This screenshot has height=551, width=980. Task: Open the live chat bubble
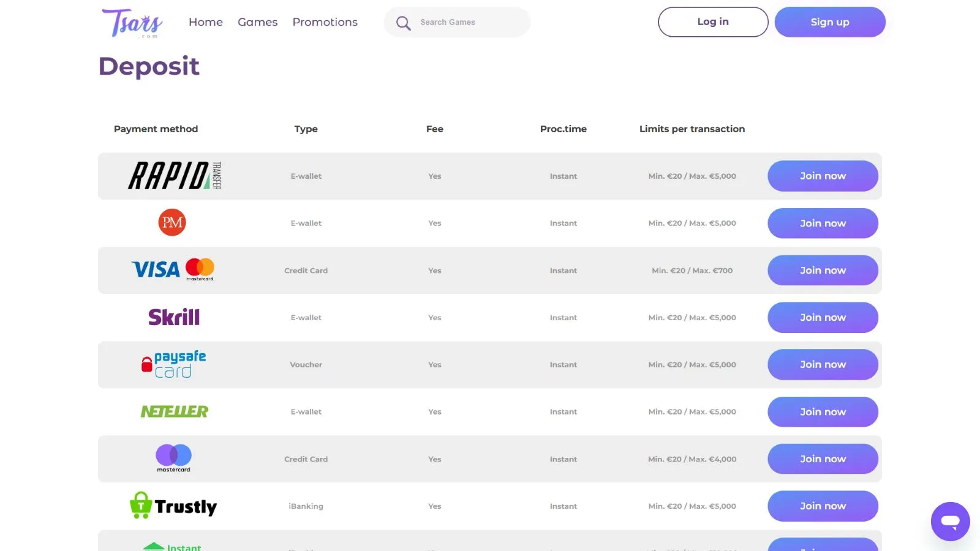(x=950, y=522)
